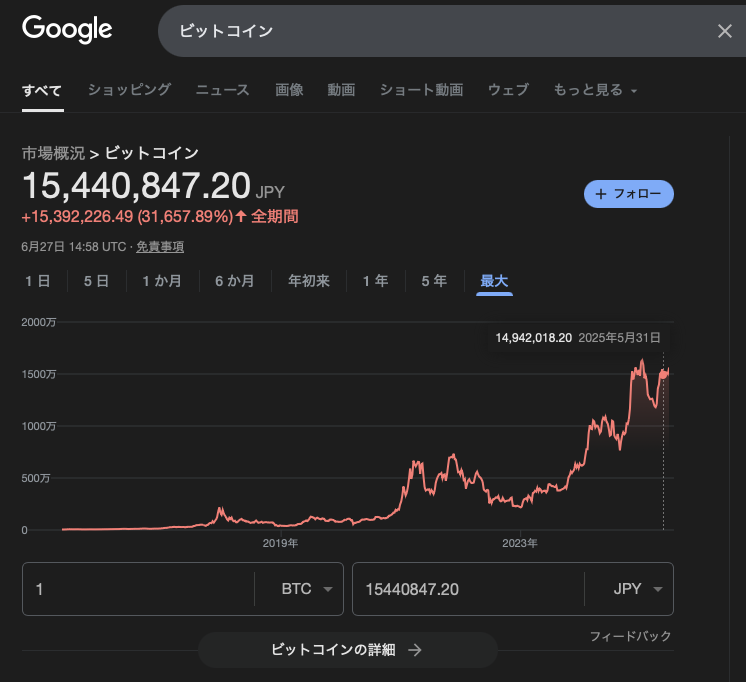Select the 6か月 chart range

click(234, 281)
